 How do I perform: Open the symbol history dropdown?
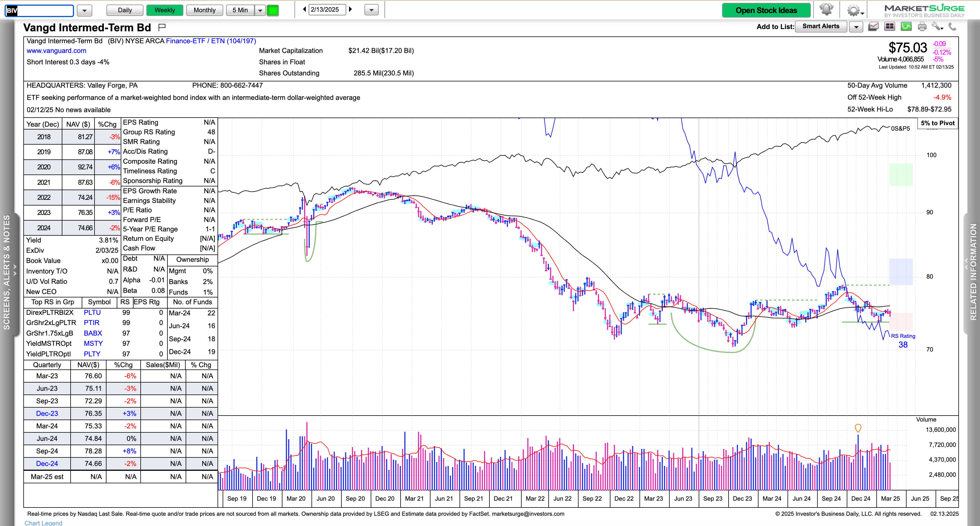85,11
